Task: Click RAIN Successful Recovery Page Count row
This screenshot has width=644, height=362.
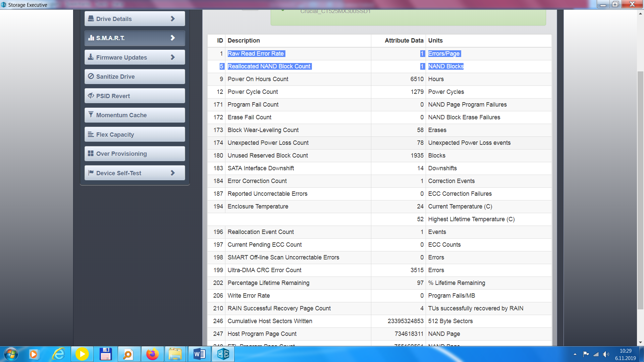Action: (x=379, y=308)
